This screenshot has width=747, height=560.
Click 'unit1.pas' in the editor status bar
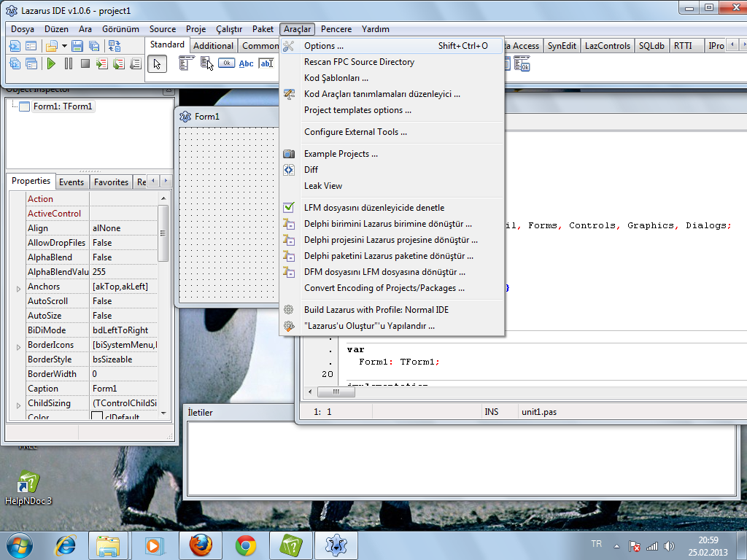pos(539,412)
